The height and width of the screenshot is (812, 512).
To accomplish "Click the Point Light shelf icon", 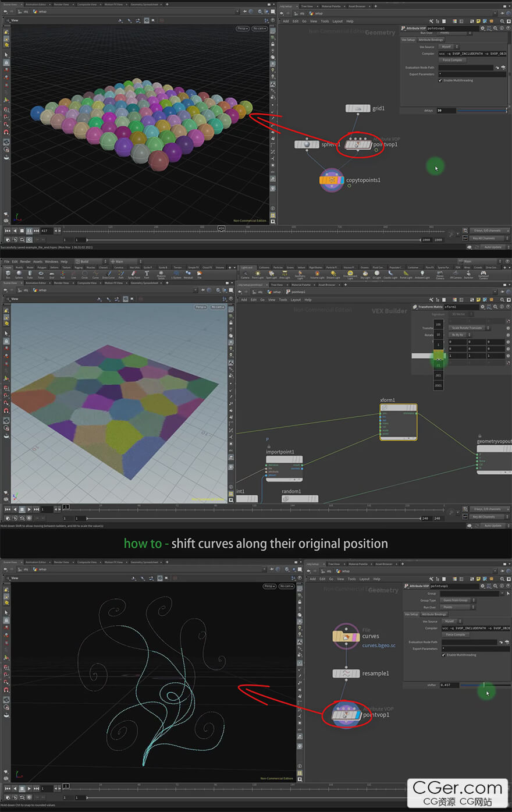I will click(258, 274).
